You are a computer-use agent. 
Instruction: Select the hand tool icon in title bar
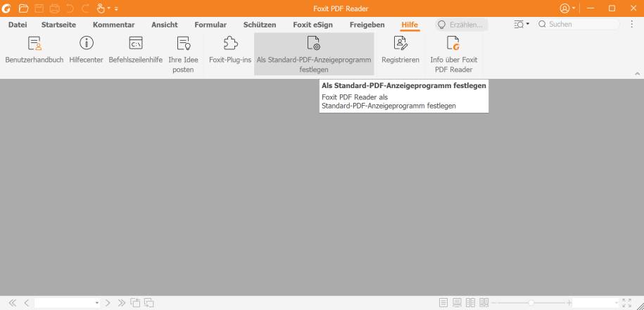pyautogui.click(x=101, y=8)
